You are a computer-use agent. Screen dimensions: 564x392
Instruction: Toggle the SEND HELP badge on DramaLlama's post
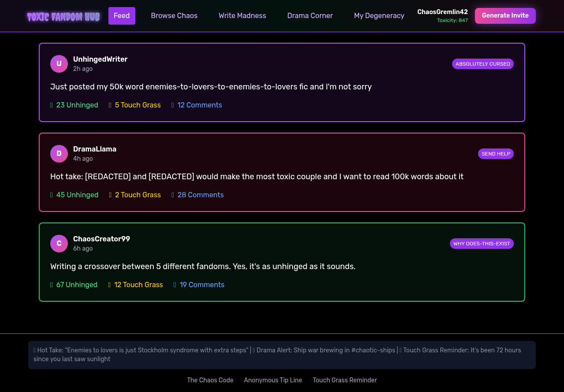pos(496,154)
